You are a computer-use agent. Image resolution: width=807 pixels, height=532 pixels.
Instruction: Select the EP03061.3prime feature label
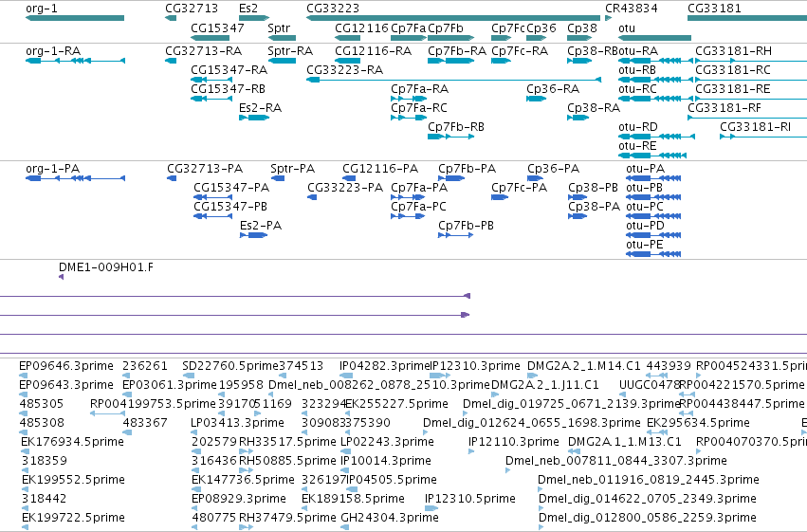click(x=170, y=385)
